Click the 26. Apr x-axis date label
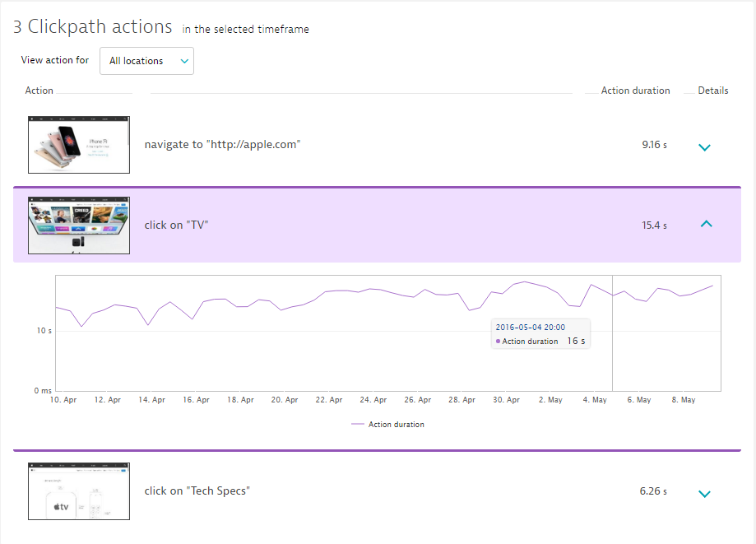756x544 pixels. click(418, 400)
